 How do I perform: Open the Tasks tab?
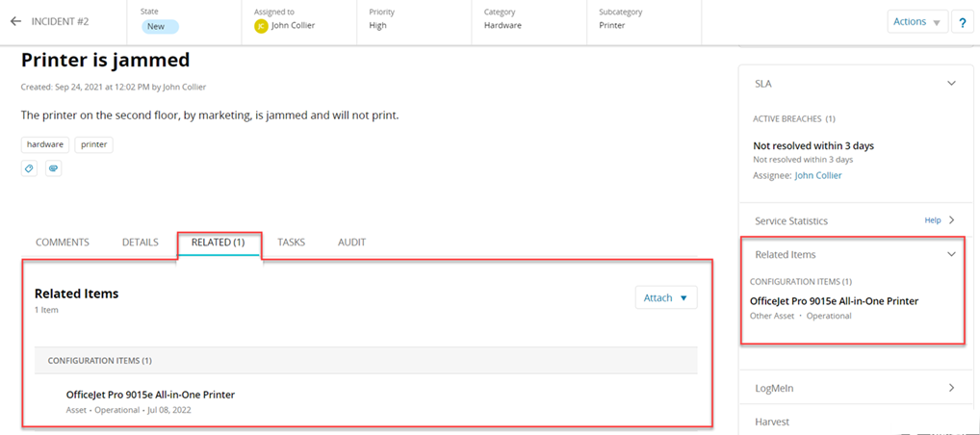point(291,243)
